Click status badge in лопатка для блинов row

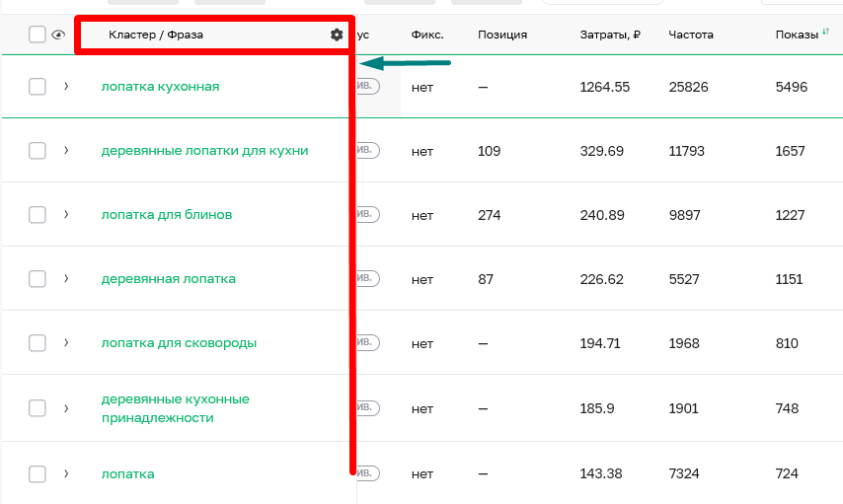pyautogui.click(x=368, y=214)
